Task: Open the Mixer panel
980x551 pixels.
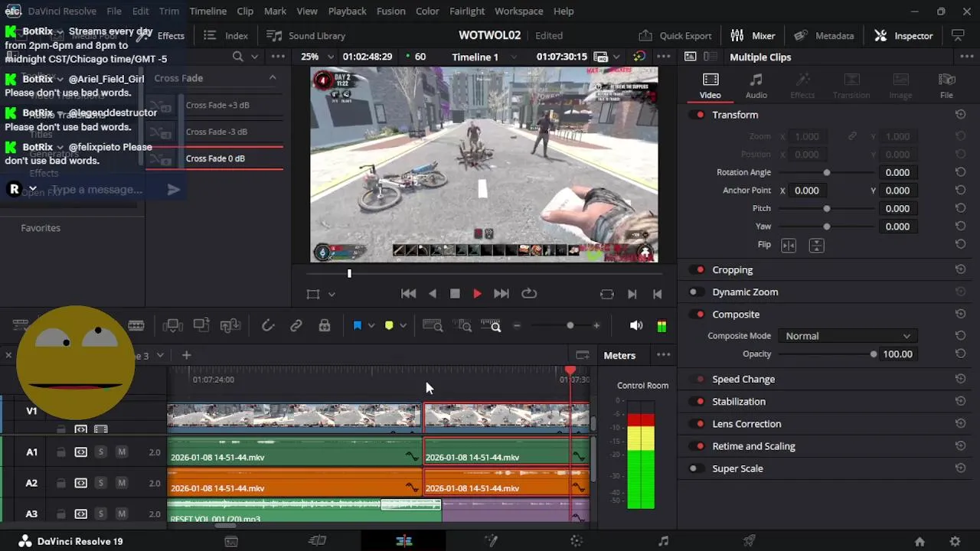Action: click(753, 36)
